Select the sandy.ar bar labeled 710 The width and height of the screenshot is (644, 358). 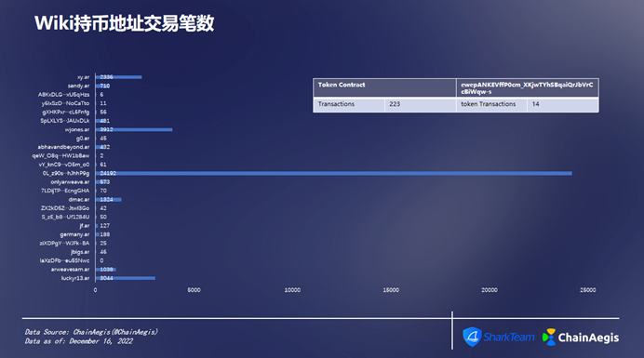(102, 86)
